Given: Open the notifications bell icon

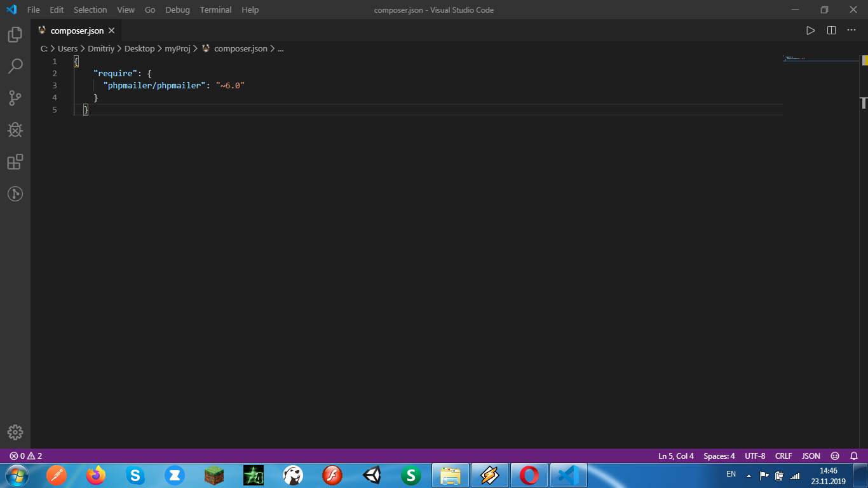Looking at the screenshot, I should (854, 456).
